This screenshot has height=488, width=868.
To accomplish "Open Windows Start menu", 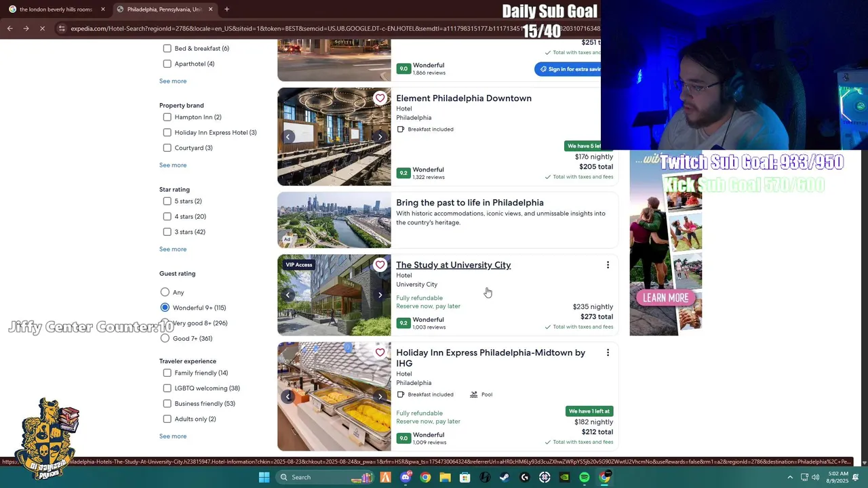I will [264, 477].
